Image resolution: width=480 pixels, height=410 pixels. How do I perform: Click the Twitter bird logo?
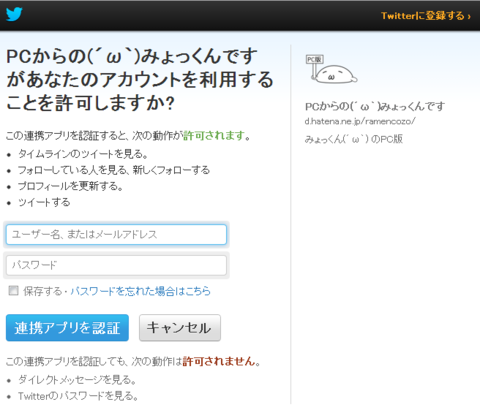(x=14, y=14)
